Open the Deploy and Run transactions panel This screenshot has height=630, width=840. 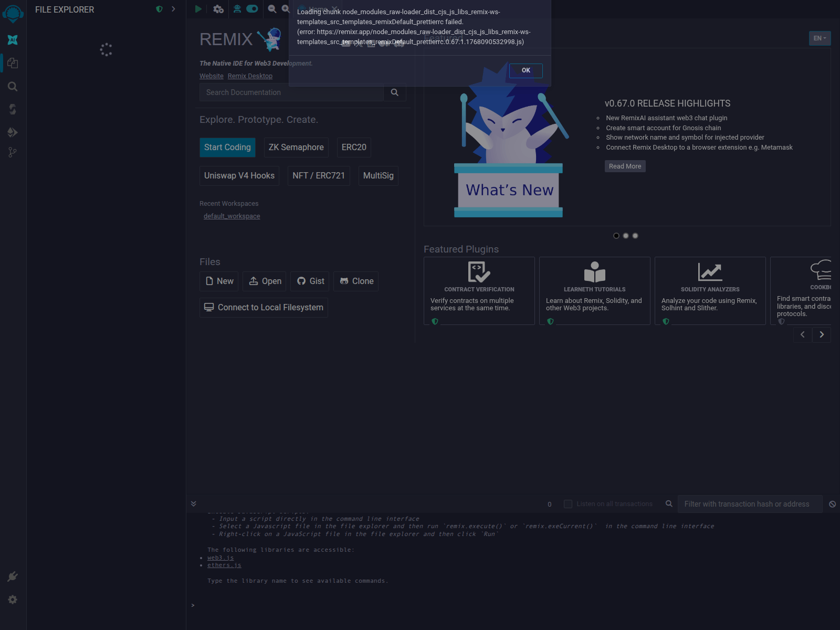(13, 132)
